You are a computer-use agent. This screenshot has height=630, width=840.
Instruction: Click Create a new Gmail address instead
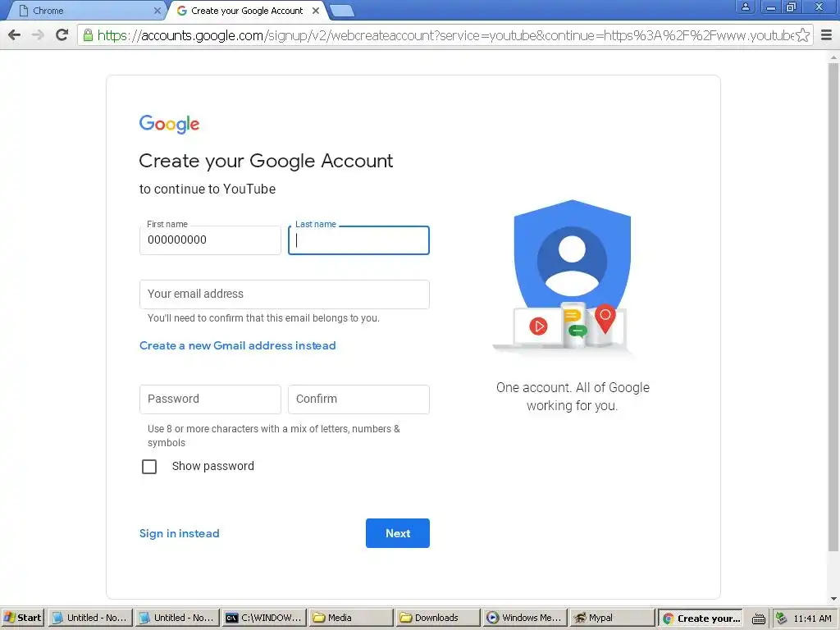tap(237, 345)
